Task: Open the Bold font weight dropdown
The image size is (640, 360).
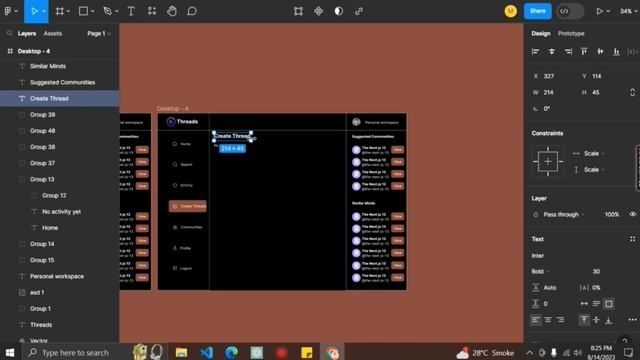Action: coord(540,271)
